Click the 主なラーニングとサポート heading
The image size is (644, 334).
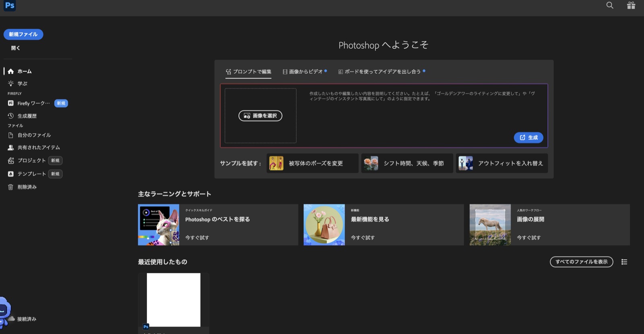174,194
